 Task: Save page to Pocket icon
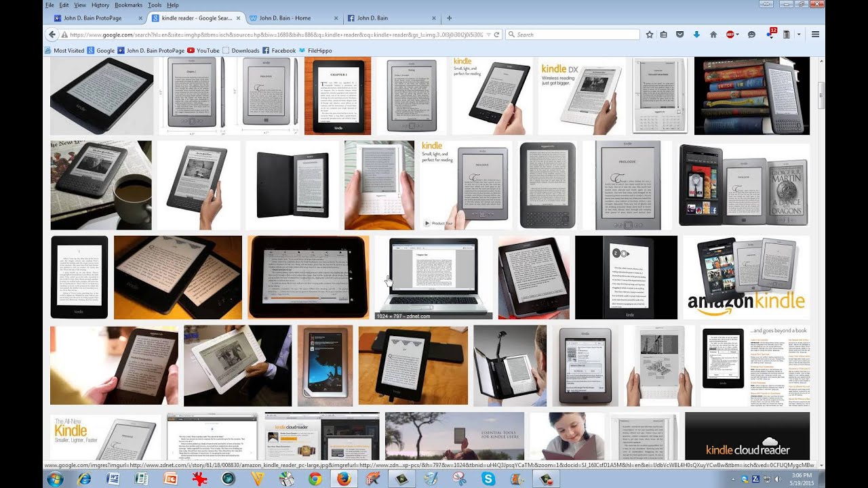(680, 34)
